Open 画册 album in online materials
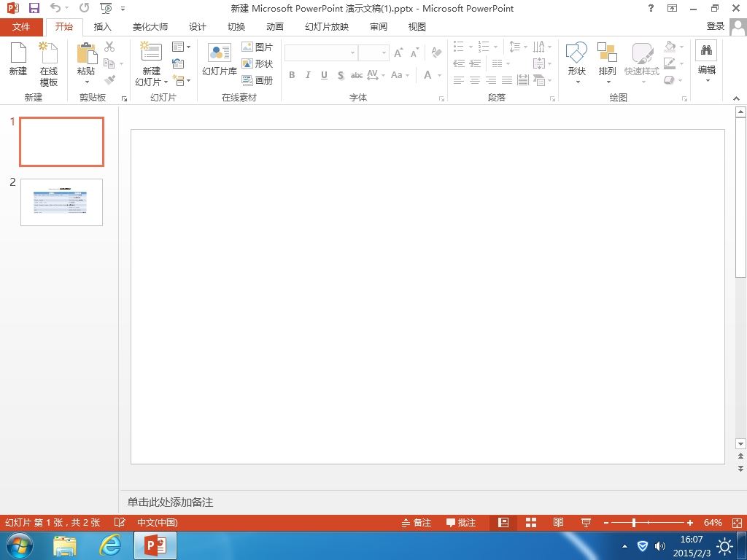 point(258,80)
